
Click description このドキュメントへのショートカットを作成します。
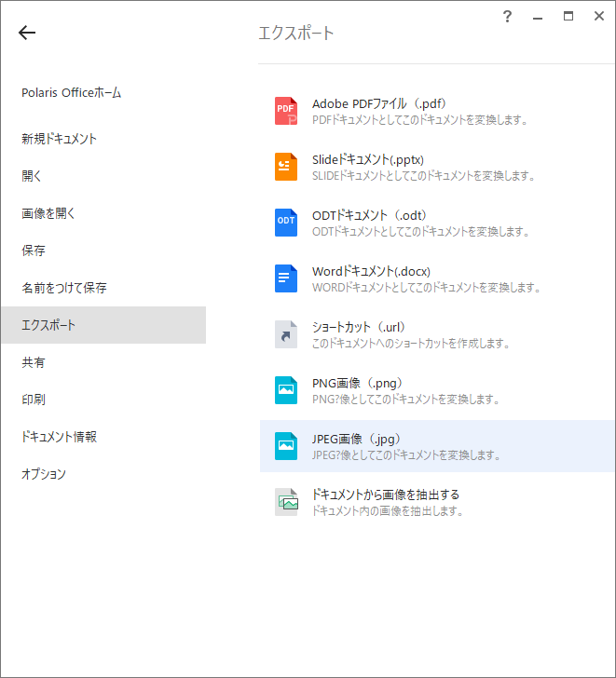[x=411, y=344]
